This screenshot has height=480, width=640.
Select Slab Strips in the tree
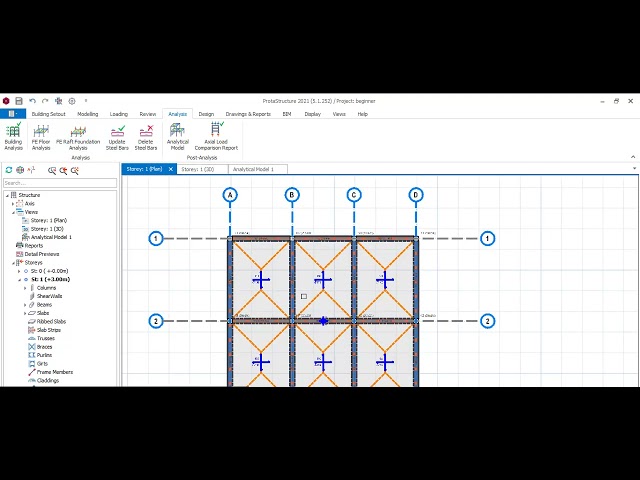49,330
